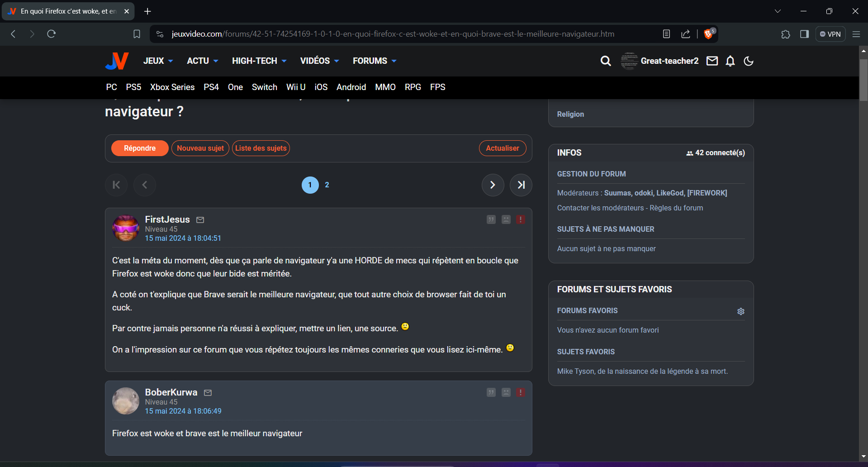
Task: Open the Mike Tyson favorite topic
Action: point(642,371)
